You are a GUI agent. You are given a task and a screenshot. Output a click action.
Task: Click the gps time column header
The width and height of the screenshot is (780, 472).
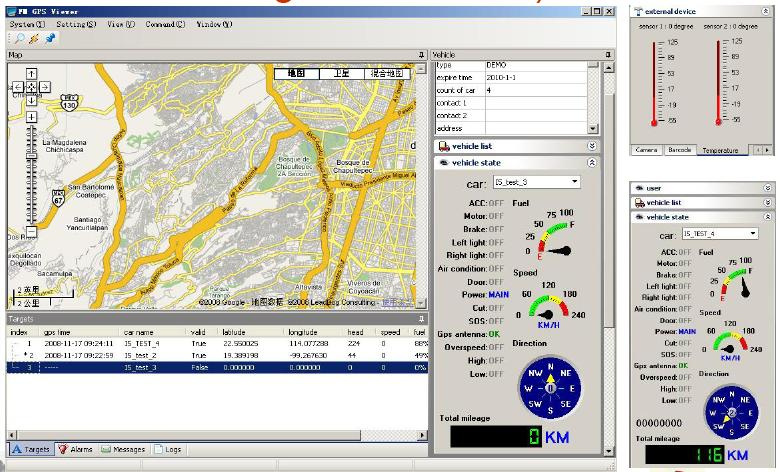pos(80,332)
